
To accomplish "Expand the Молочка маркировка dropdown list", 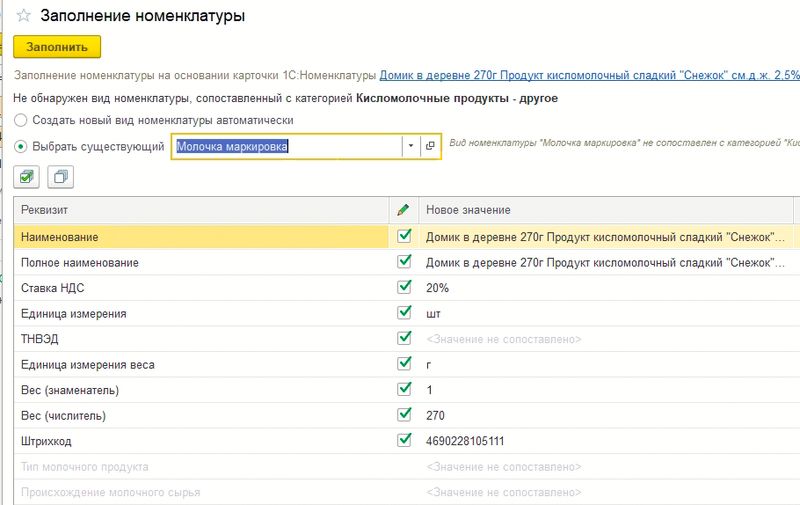I will [x=411, y=146].
